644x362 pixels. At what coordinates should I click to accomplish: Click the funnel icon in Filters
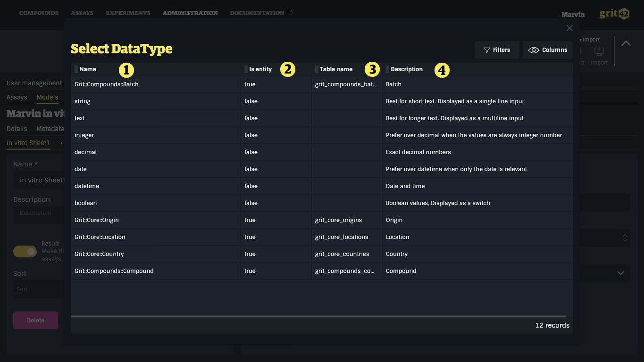coord(487,50)
